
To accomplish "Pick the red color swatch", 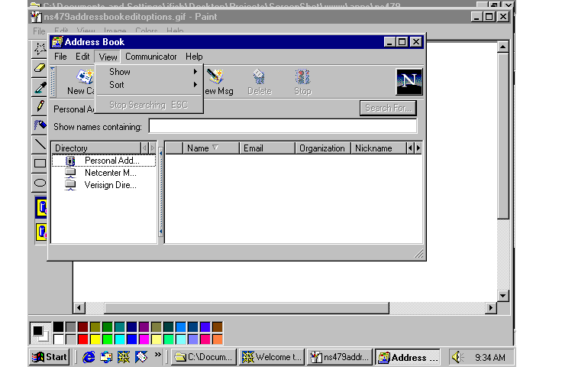I will pos(83,339).
